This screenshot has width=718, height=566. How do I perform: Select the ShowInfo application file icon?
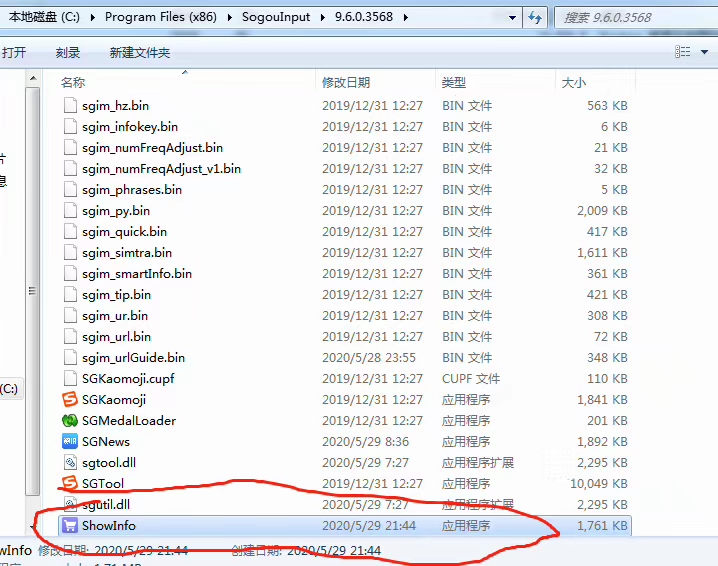pyautogui.click(x=70, y=526)
